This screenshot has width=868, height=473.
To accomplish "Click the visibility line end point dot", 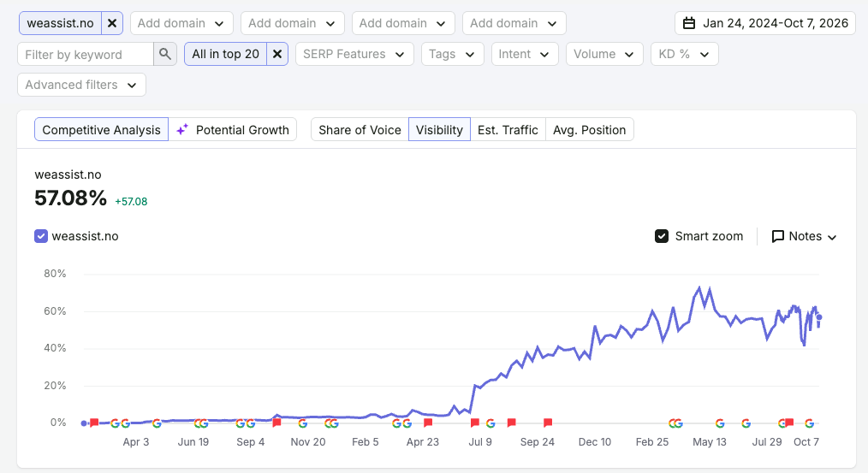I will 819,317.
